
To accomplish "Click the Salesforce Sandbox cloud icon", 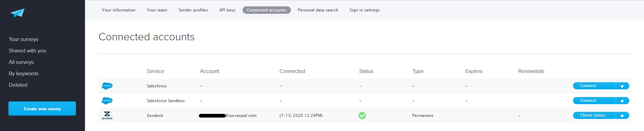I will pos(107,101).
